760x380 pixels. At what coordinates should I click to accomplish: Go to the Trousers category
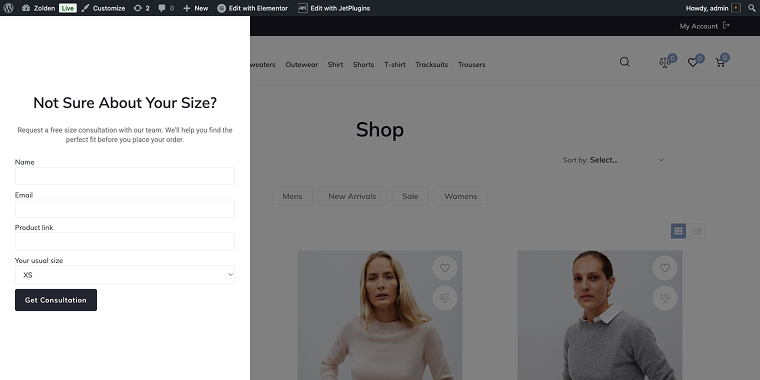click(x=472, y=64)
